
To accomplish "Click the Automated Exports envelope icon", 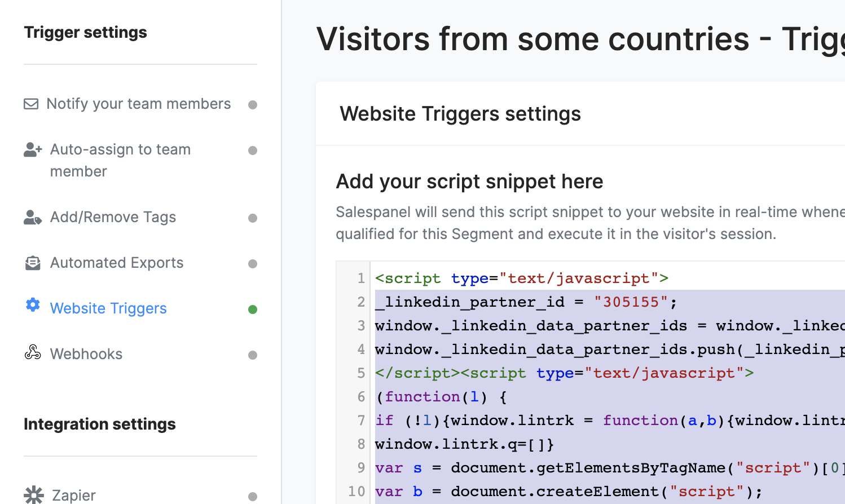I will [x=33, y=263].
